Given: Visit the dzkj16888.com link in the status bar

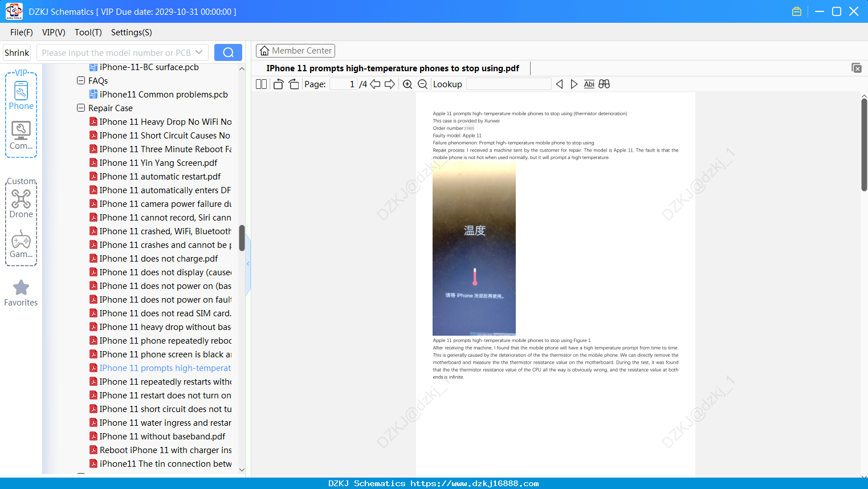Looking at the screenshot, I should [475, 483].
